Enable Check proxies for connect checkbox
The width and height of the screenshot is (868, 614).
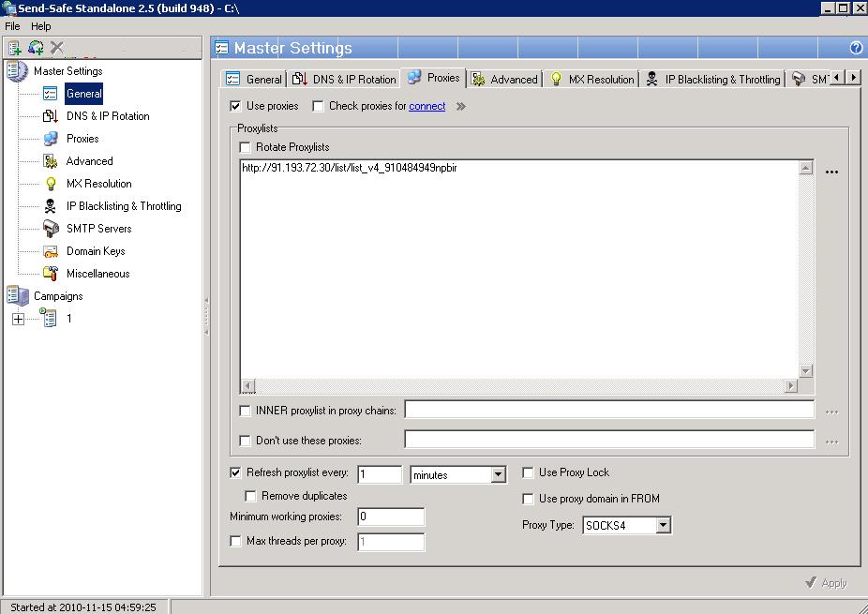point(318,106)
